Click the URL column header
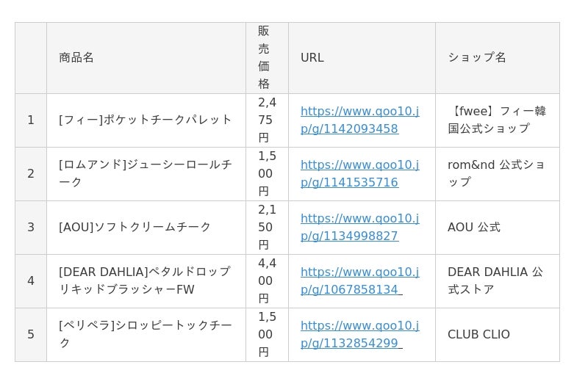Viewport: 588px width, 384px height. [362, 58]
